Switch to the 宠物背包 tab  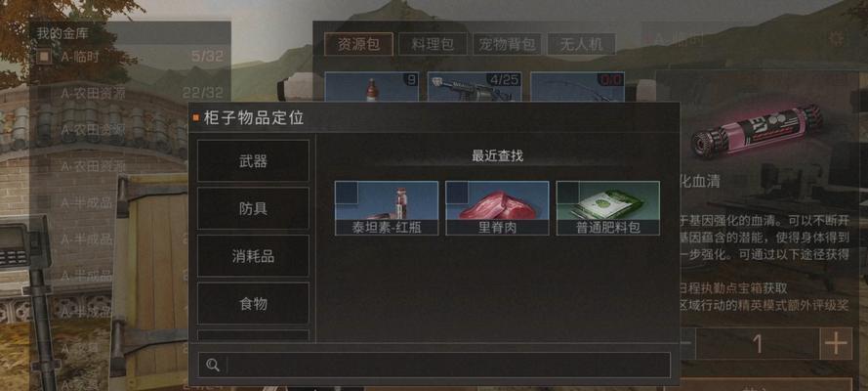coord(507,44)
